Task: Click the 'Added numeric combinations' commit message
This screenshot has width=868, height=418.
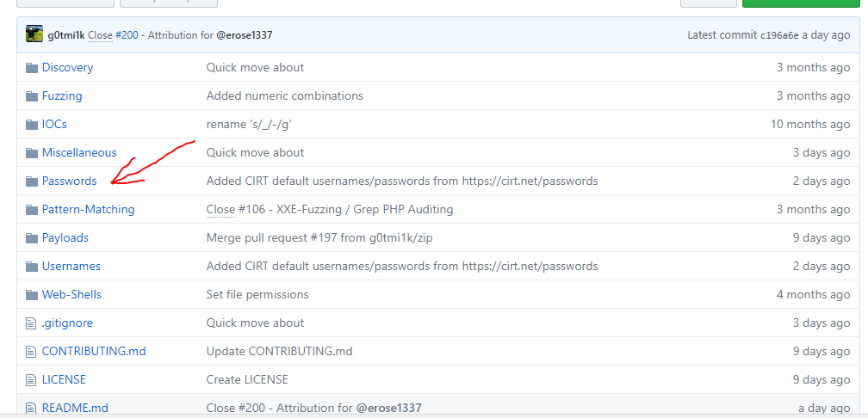Action: click(x=284, y=96)
